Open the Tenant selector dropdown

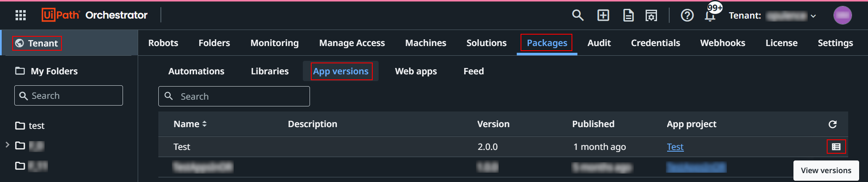click(x=791, y=16)
